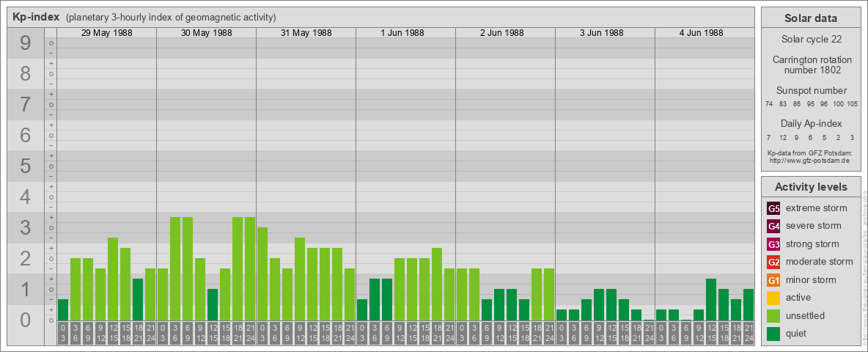The width and height of the screenshot is (868, 352).
Task: Click the 'Solar data' panel heading
Action: click(x=811, y=18)
